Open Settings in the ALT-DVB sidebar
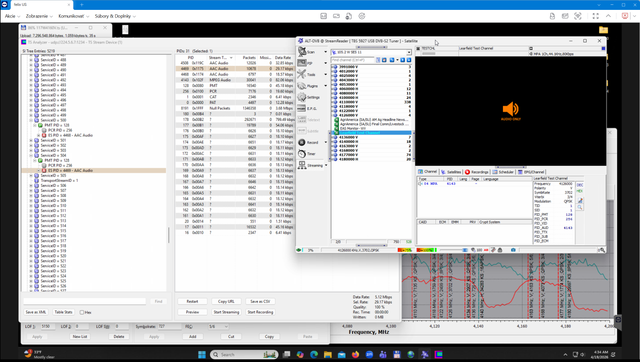The width and height of the screenshot is (640, 362). (309, 97)
